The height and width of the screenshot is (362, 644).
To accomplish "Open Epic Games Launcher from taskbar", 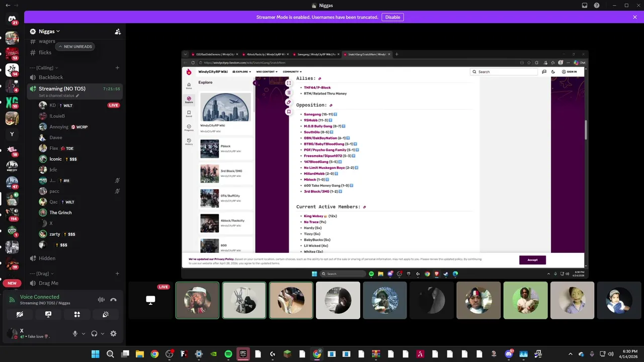I will pyautogui.click(x=243, y=354).
